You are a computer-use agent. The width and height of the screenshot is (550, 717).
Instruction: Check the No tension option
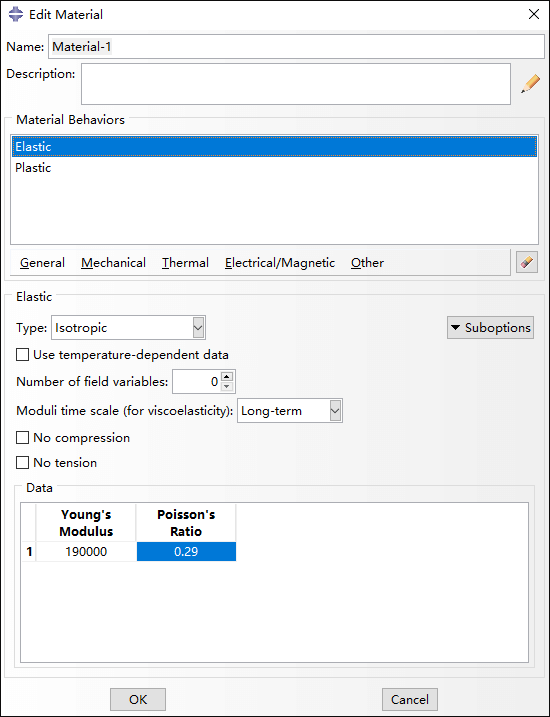tap(22, 462)
